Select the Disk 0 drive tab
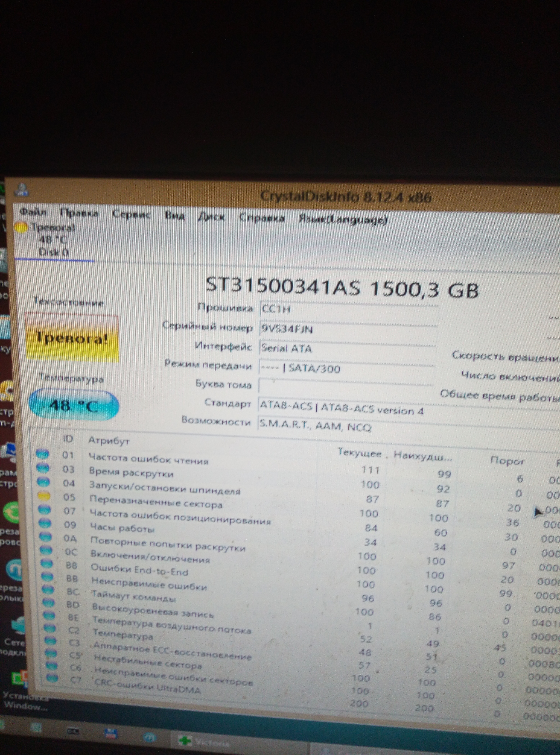Viewport: 560px width, 755px height. [x=53, y=252]
